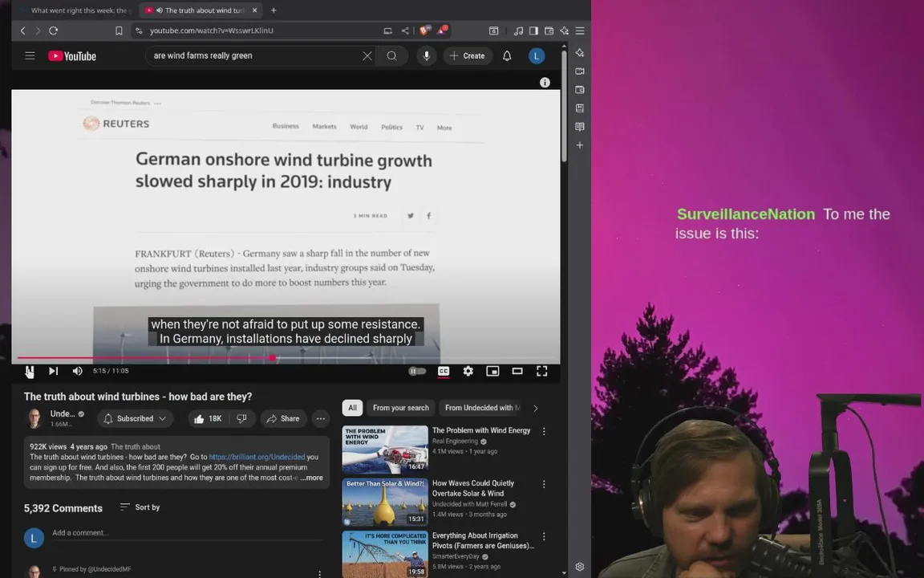Expand the description with ...more

pyautogui.click(x=311, y=478)
